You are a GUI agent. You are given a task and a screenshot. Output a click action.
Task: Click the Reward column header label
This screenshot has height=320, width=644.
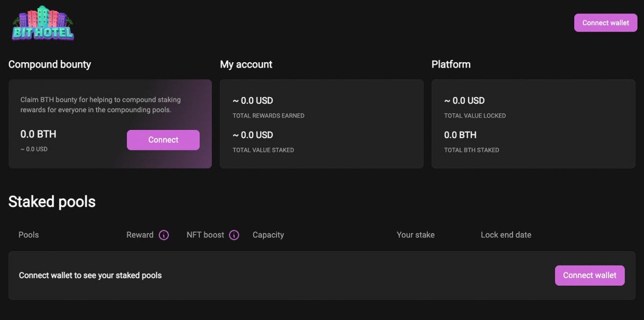point(140,235)
